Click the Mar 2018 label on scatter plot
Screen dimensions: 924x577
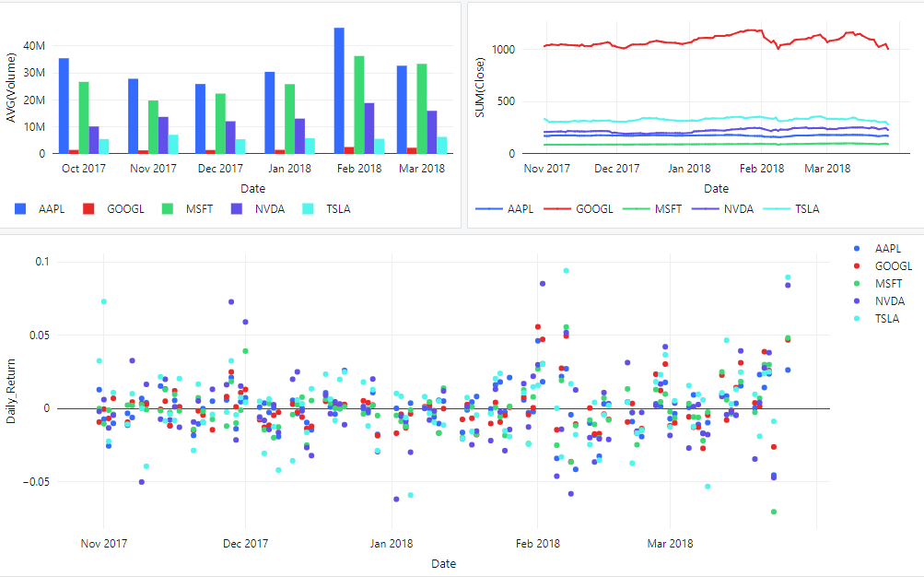click(x=670, y=544)
